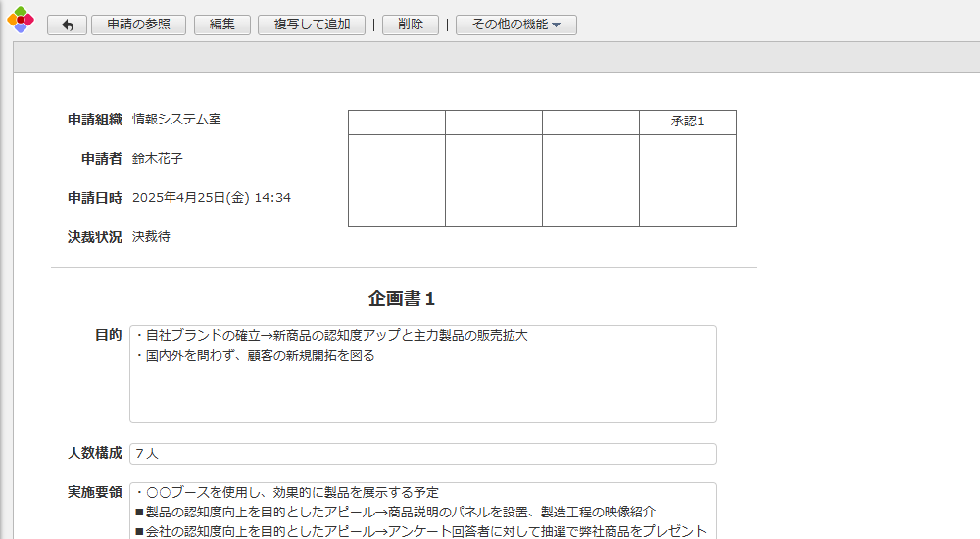The height and width of the screenshot is (539, 980).
Task: Click the 人数構成 field label
Action: 95,453
